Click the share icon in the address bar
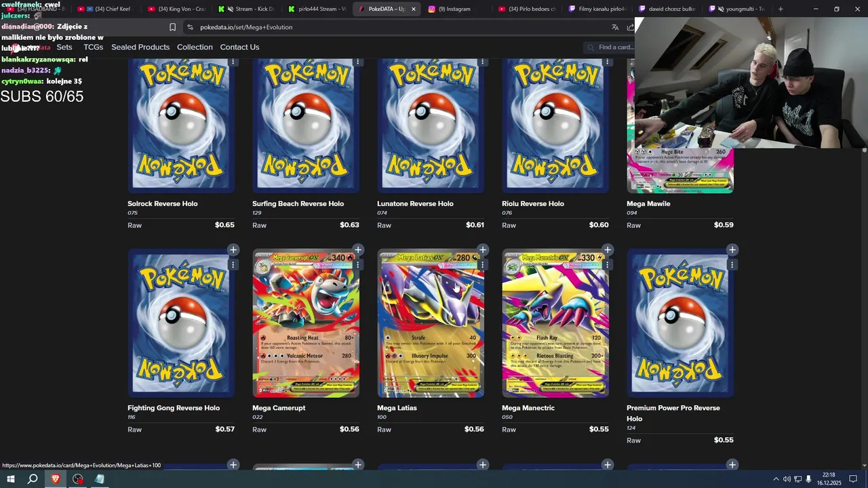Viewport: 868px width, 488px height. (631, 27)
